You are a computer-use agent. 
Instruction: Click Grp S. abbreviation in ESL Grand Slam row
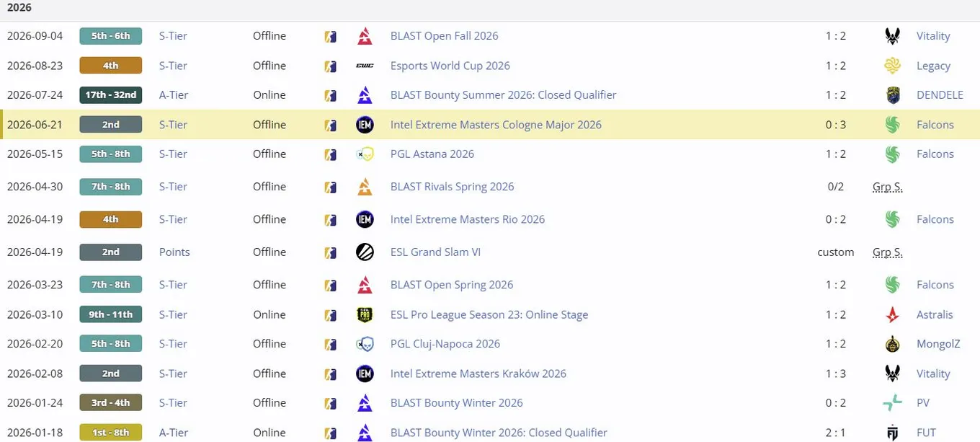coord(887,252)
